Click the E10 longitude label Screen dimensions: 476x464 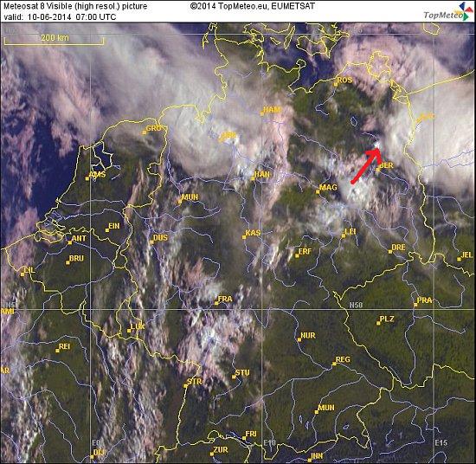coord(269,442)
